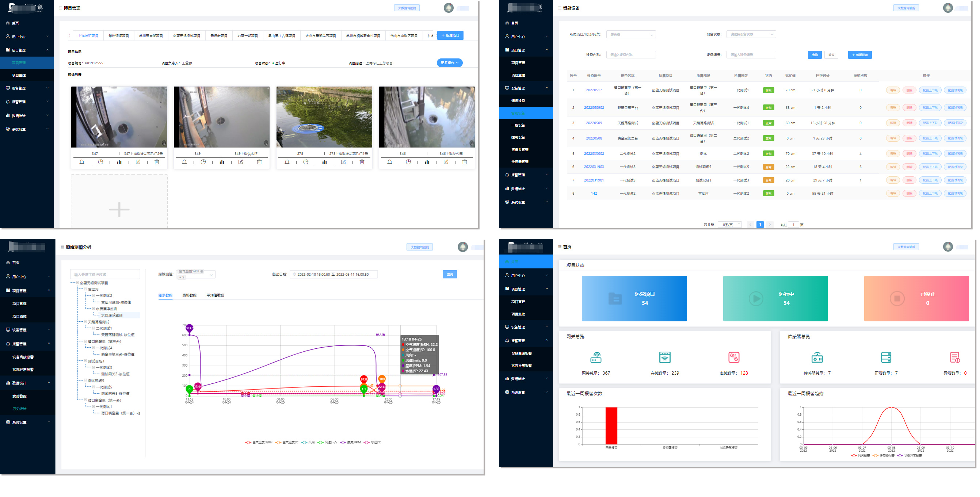Toggle 氨氮|PPM series in chart legend
Viewport: 980px width, 497px height.
coord(350,442)
